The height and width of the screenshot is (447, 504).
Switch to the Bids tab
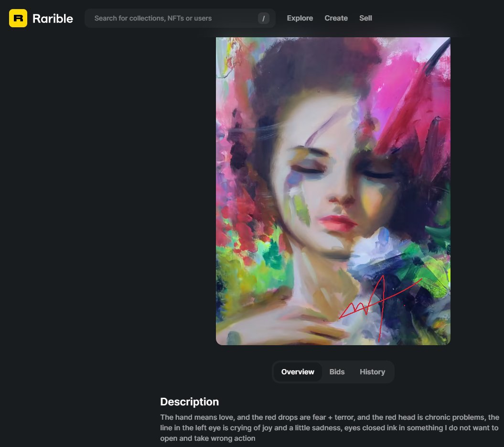click(337, 372)
